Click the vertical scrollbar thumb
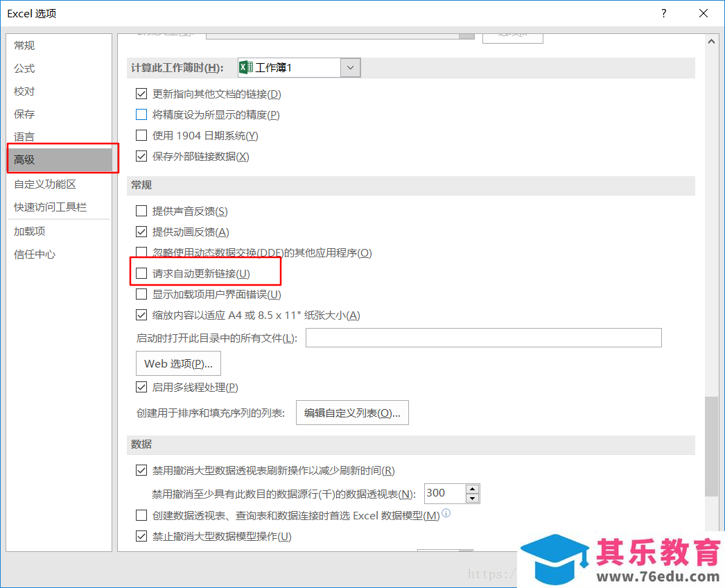Image resolution: width=725 pixels, height=588 pixels. pos(711,447)
